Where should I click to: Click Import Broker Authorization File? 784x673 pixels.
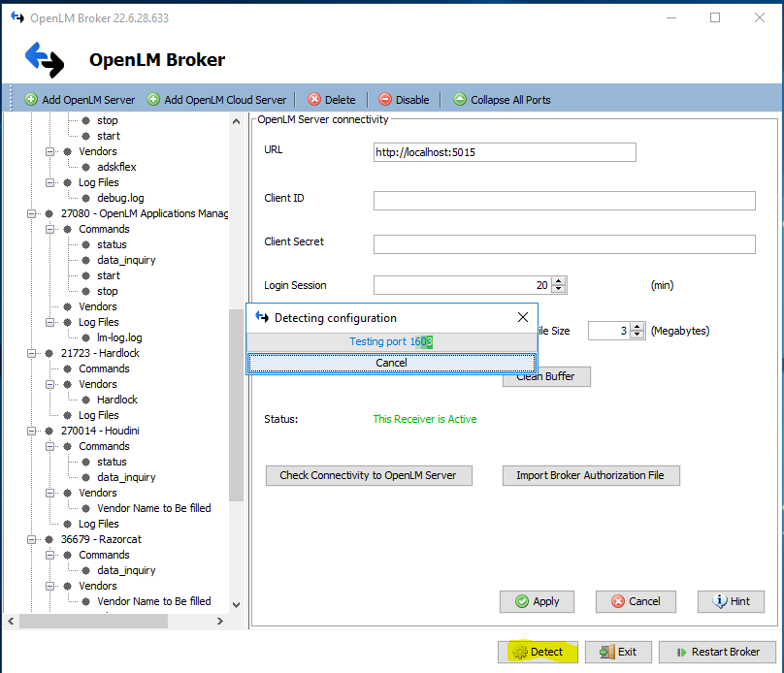click(590, 475)
